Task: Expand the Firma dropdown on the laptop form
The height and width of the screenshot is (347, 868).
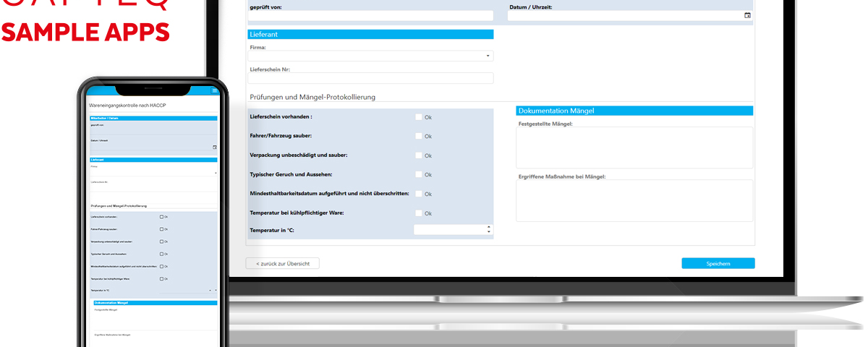Action: [488, 56]
